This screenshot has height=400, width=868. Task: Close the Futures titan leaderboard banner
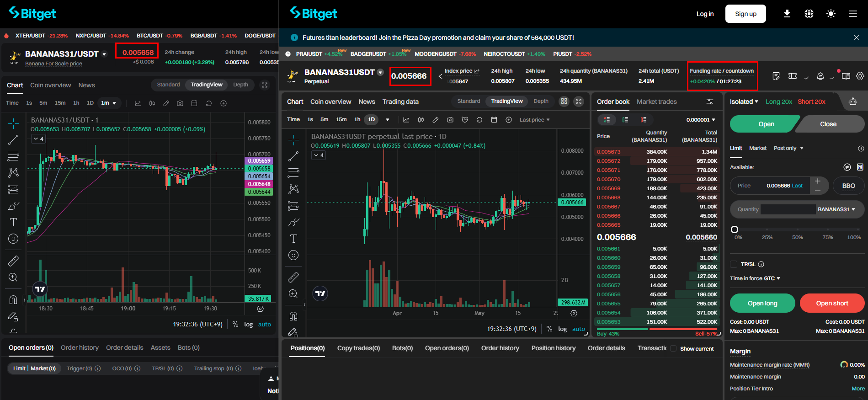click(856, 37)
